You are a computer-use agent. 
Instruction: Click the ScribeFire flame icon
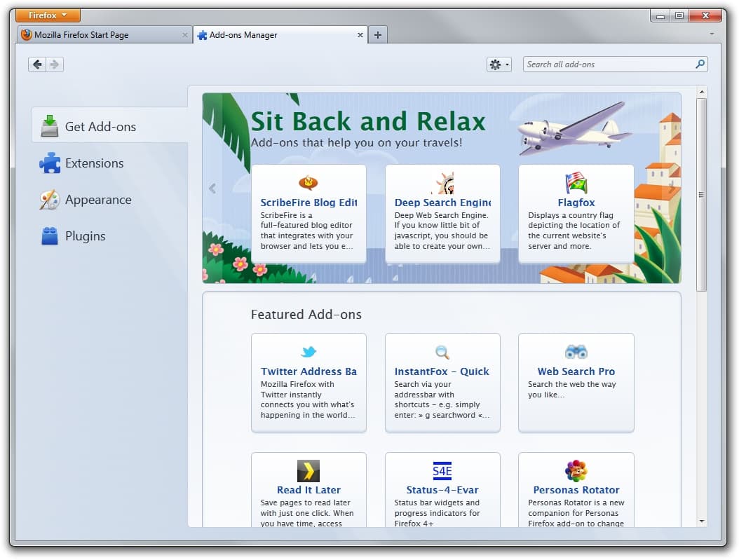point(309,183)
